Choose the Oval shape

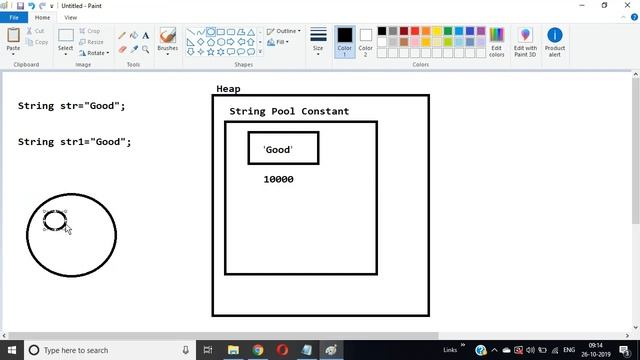point(211,32)
